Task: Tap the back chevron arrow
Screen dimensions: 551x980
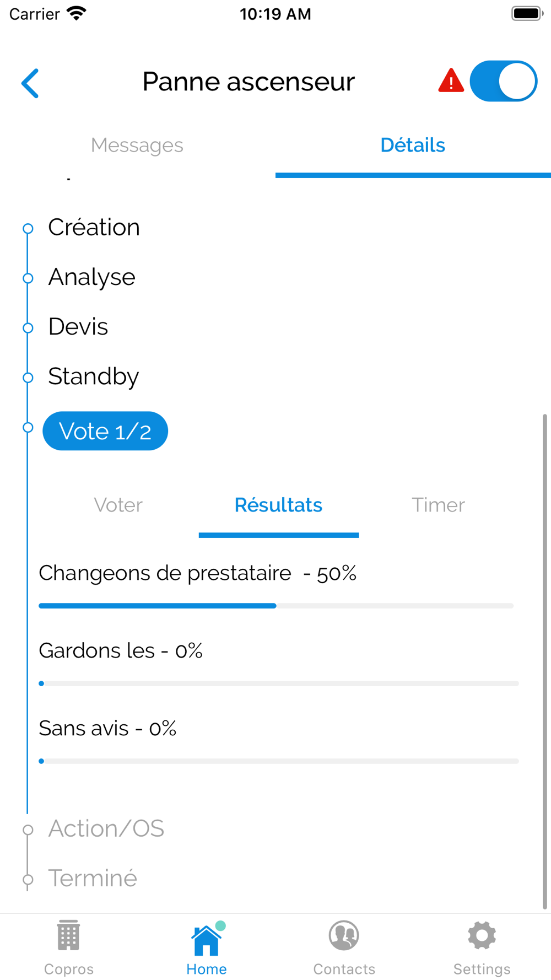Action: click(30, 83)
